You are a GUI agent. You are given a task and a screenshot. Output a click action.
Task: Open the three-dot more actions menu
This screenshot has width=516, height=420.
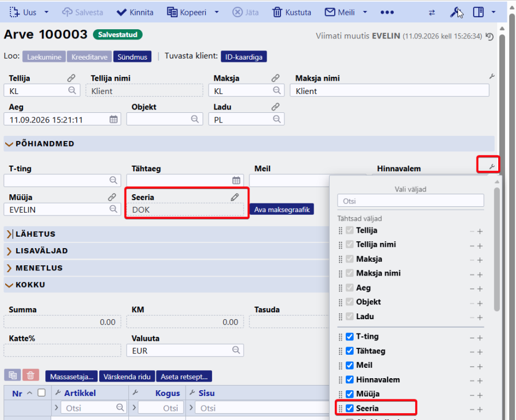click(387, 13)
